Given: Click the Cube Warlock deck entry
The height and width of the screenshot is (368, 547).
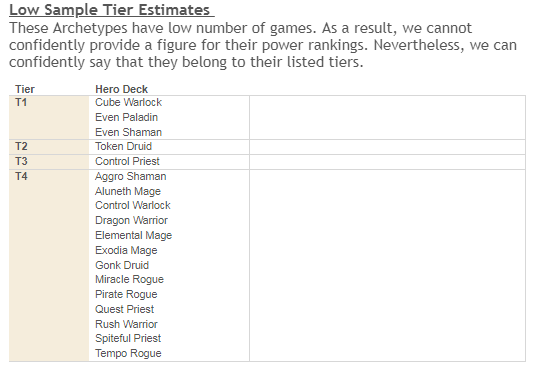Looking at the screenshot, I should point(128,102).
